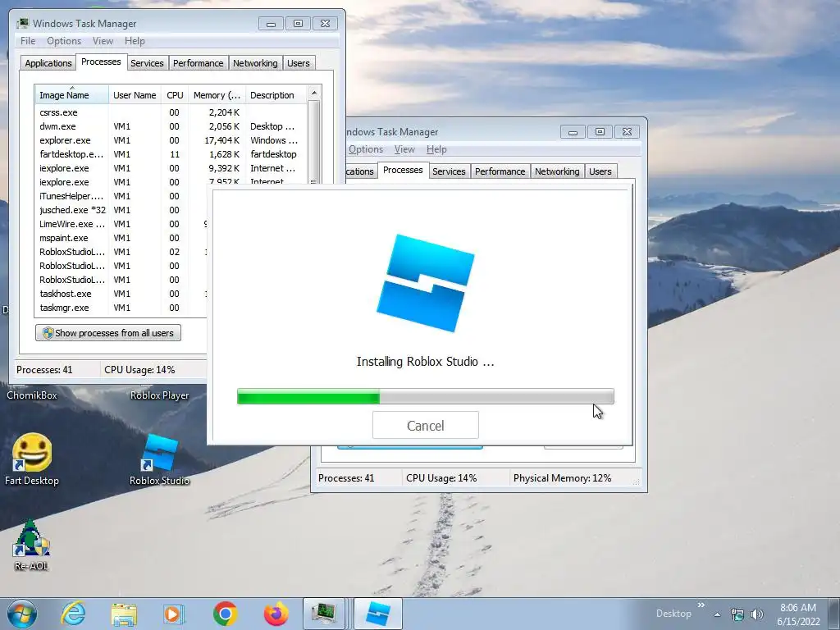Switch to Performance tab in rear Task Manager
This screenshot has height=630, width=840.
point(500,171)
